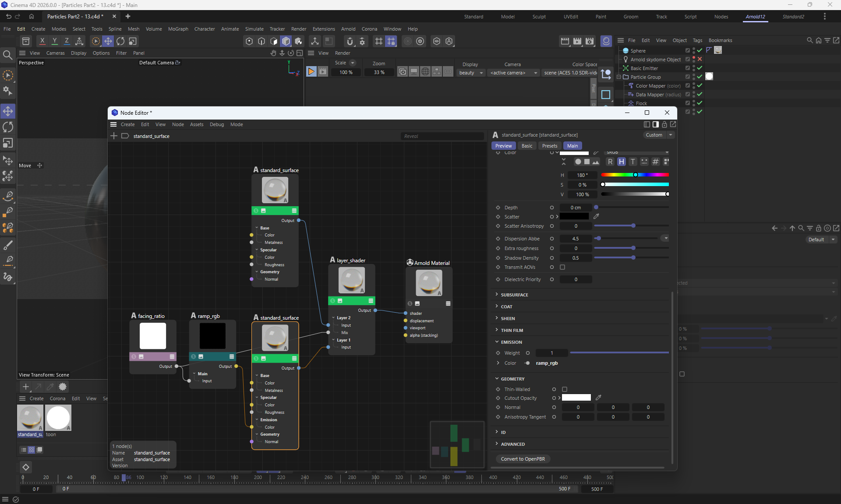Switch to the Presets tab

click(x=549, y=146)
